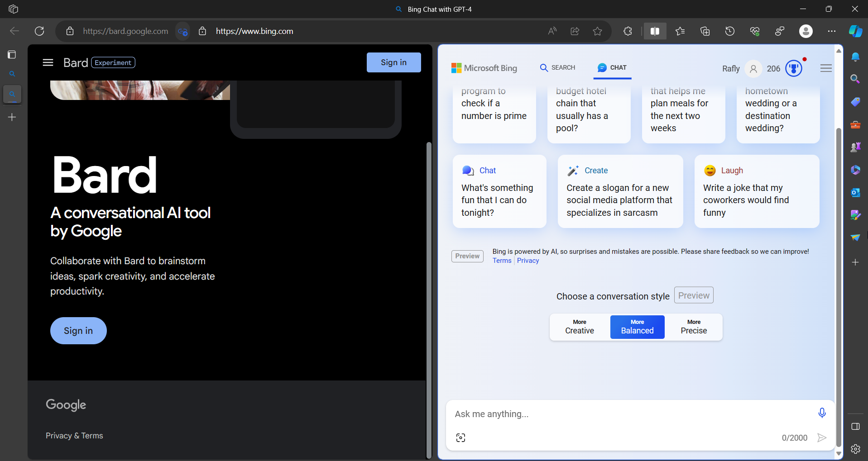868x461 pixels.
Task: Click the Sign in button on Bard
Action: (x=393, y=62)
